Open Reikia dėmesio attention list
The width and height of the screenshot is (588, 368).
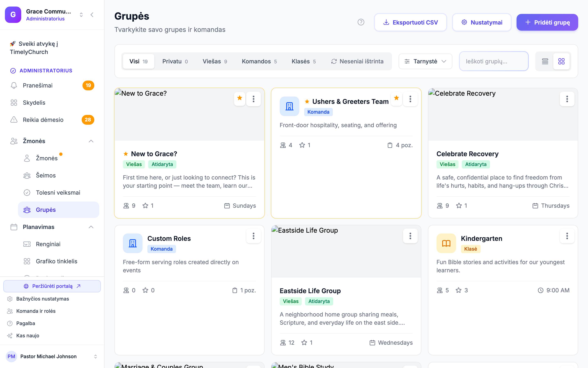[52, 120]
